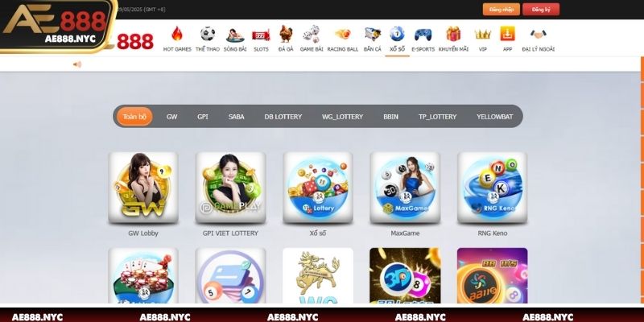Open the GW Lobby game tile

point(143,188)
